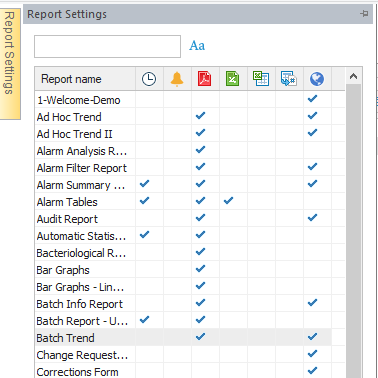The width and height of the screenshot is (378, 378).
Task: Toggle PDF checkmark for Alarm Analysis row
Action: pos(200,150)
